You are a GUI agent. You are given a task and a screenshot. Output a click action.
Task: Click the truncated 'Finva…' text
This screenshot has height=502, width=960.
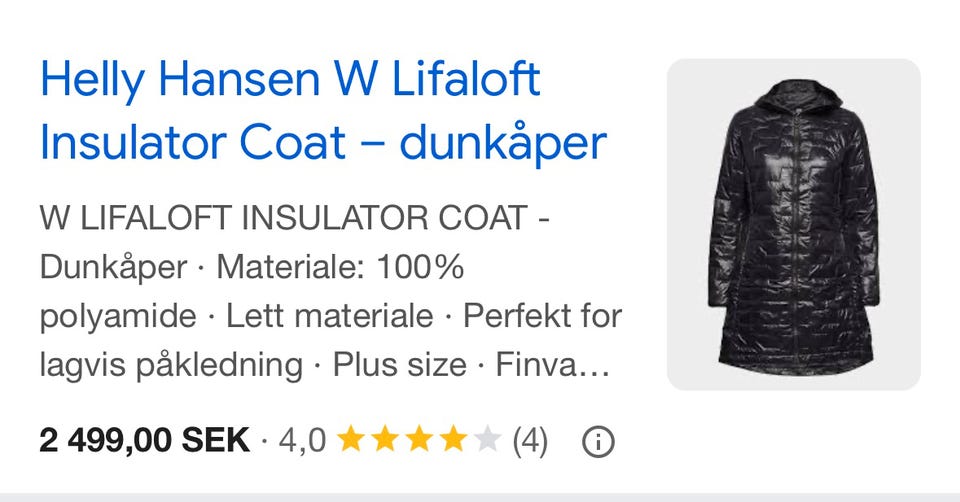[553, 365]
